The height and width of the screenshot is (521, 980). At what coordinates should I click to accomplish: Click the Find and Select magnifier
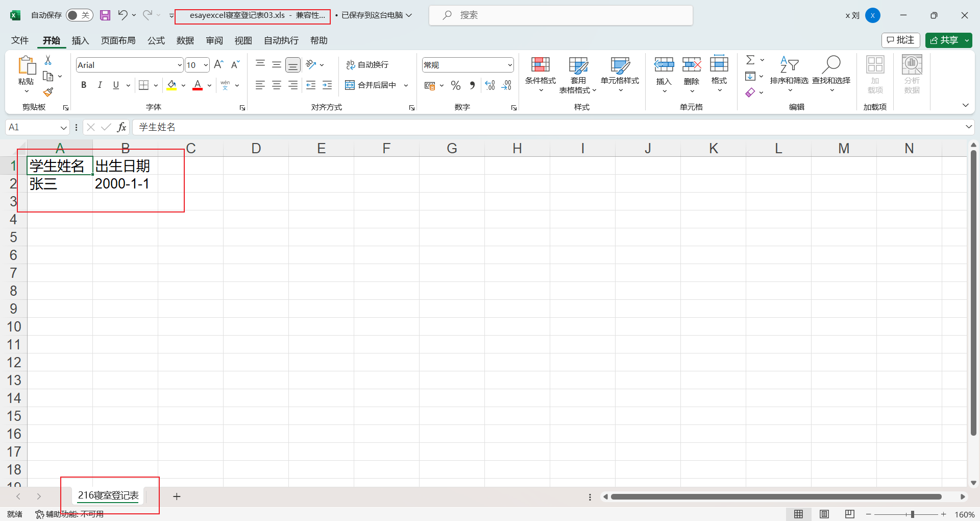point(831,65)
